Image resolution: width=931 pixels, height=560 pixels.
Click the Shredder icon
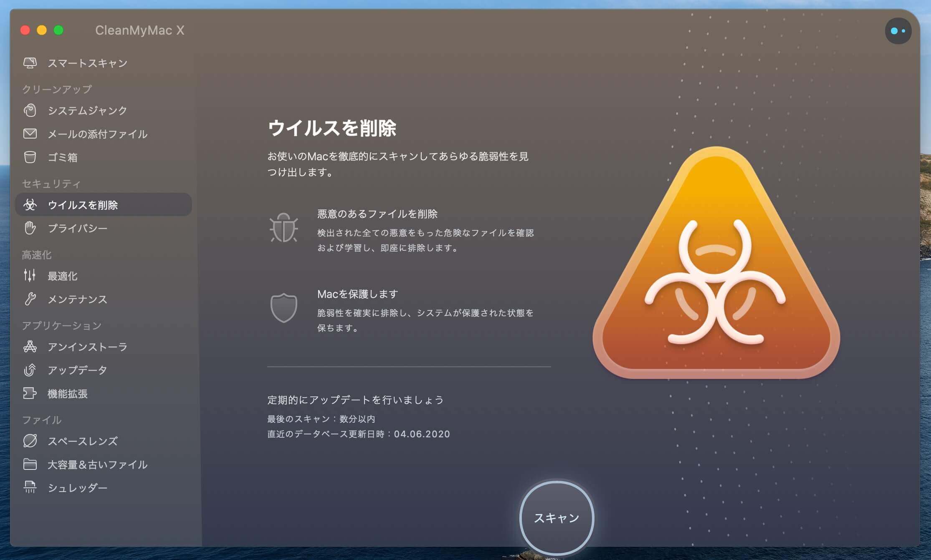[x=30, y=487]
